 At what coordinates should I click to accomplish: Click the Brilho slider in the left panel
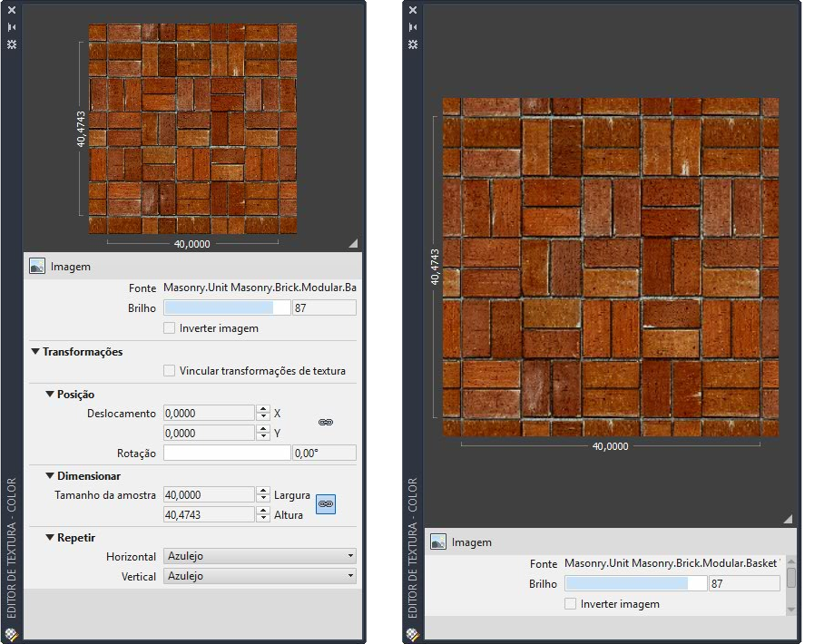pyautogui.click(x=227, y=308)
